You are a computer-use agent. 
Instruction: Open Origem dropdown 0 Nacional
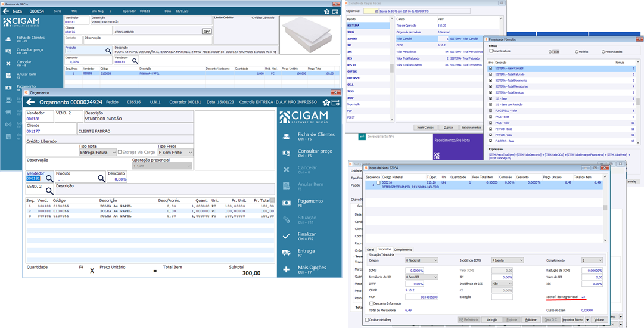[x=422, y=260]
